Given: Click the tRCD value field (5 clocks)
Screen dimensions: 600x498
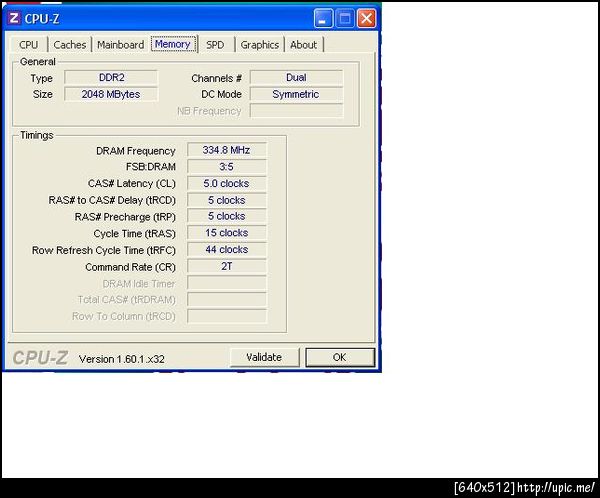Looking at the screenshot, I should tap(227, 200).
